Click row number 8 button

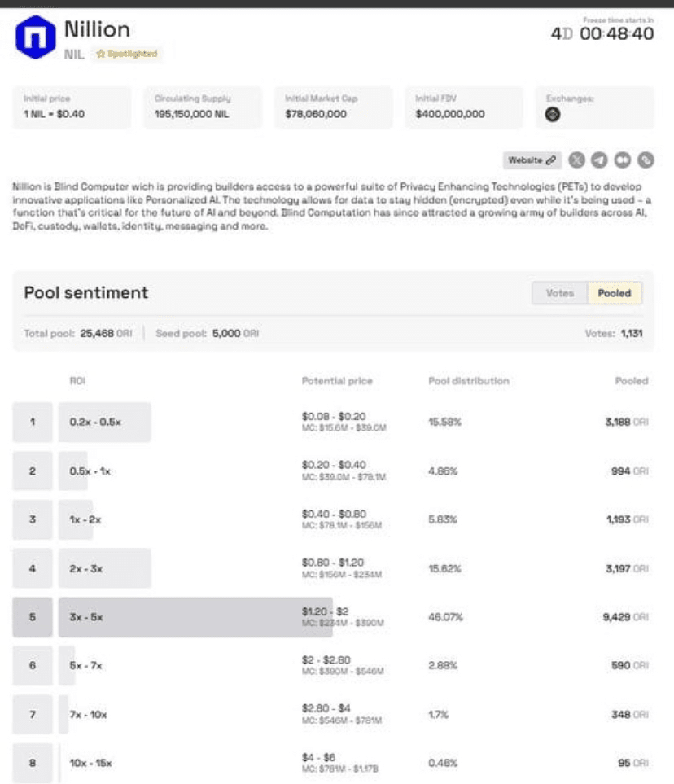(33, 763)
